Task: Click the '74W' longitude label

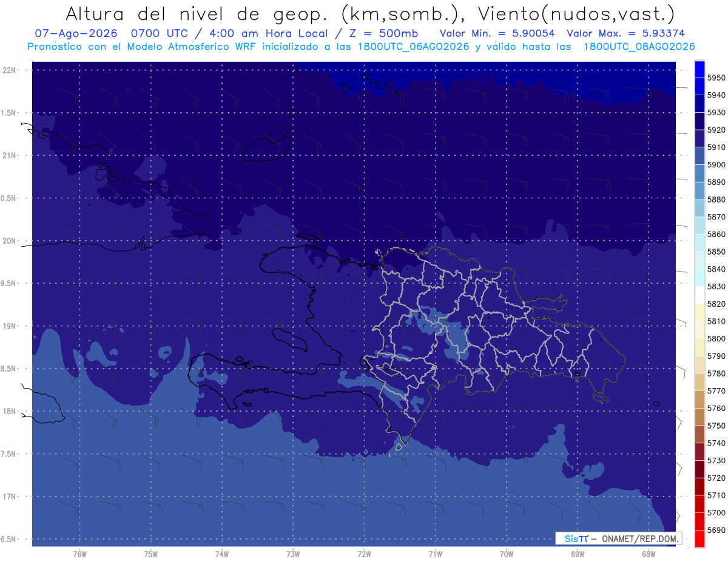Action: [x=222, y=554]
